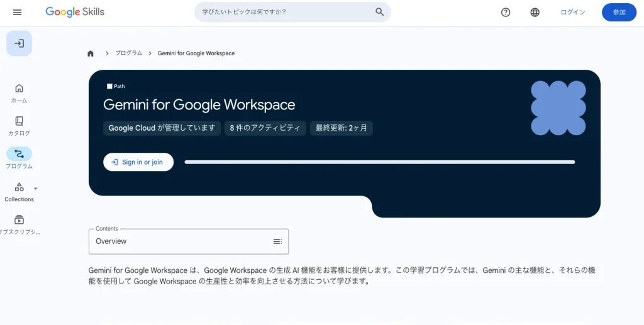Expand Collections dropdown arrow

(x=35, y=189)
